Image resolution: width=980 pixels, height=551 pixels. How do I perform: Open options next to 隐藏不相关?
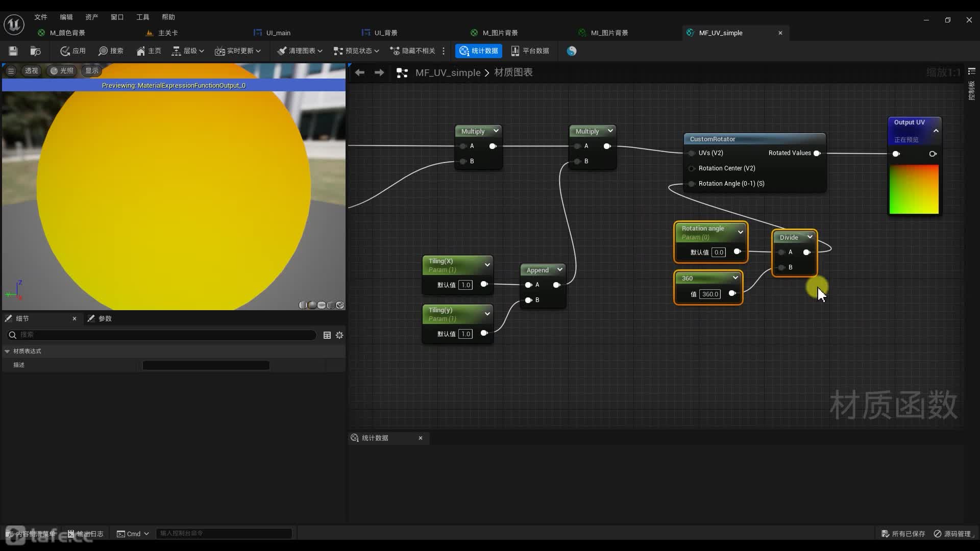point(444,51)
